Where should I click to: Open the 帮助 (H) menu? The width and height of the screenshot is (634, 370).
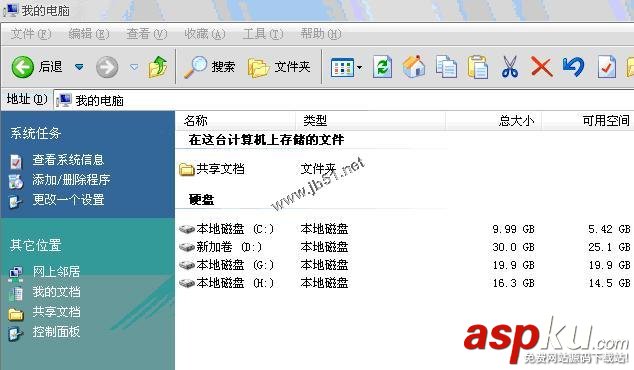click(x=321, y=34)
